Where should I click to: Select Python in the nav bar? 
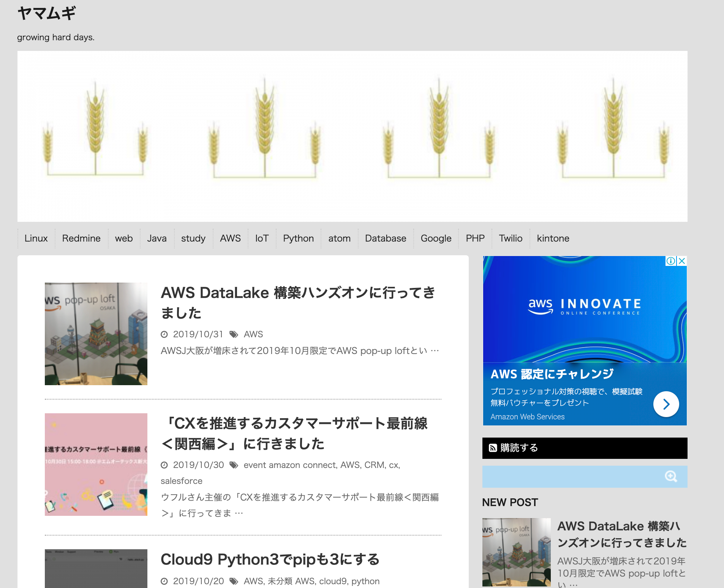(x=298, y=238)
